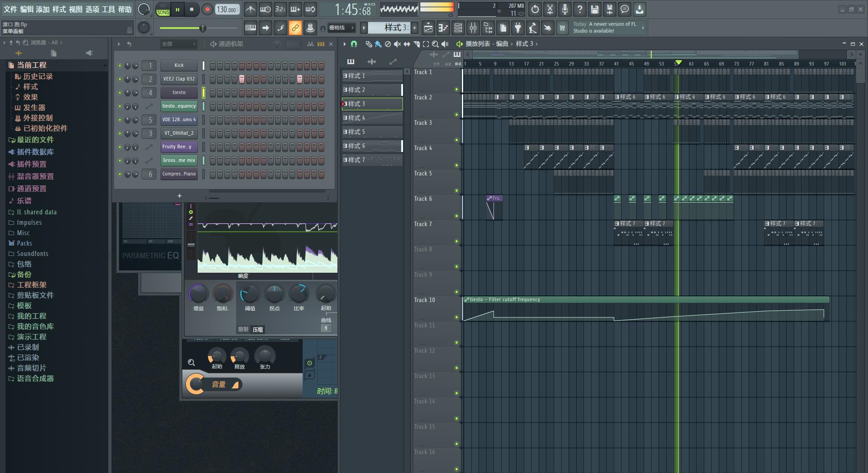The height and width of the screenshot is (473, 868).
Task: Click the save project floppy icon
Action: coord(595,9)
